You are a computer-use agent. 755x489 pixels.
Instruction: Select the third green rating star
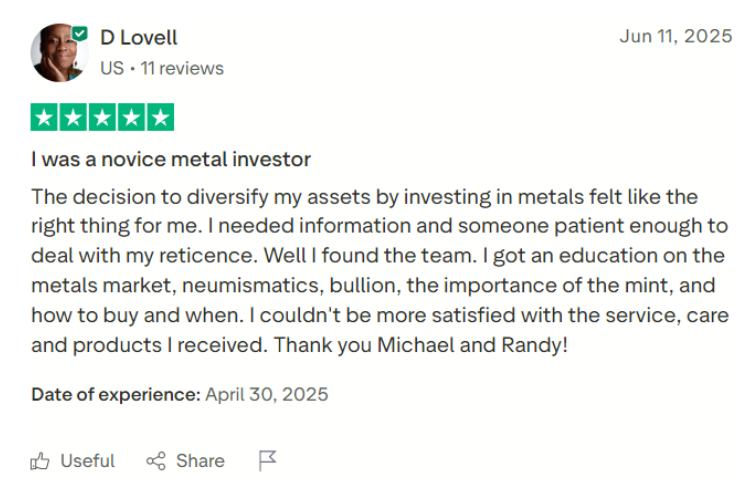102,117
